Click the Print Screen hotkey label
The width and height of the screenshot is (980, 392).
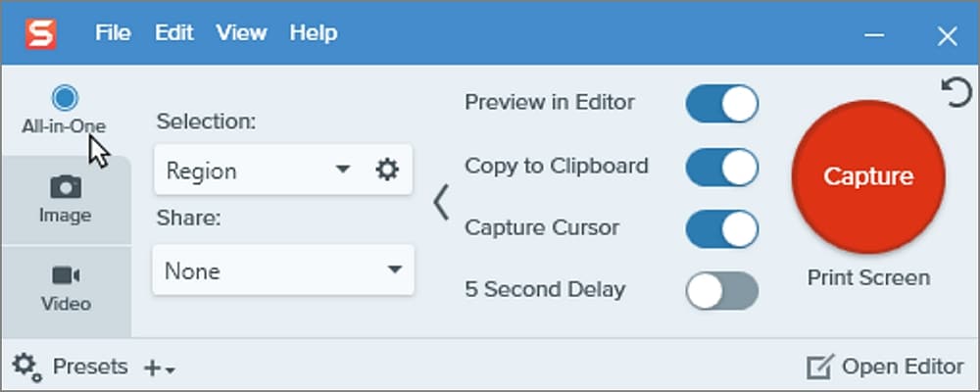[868, 278]
